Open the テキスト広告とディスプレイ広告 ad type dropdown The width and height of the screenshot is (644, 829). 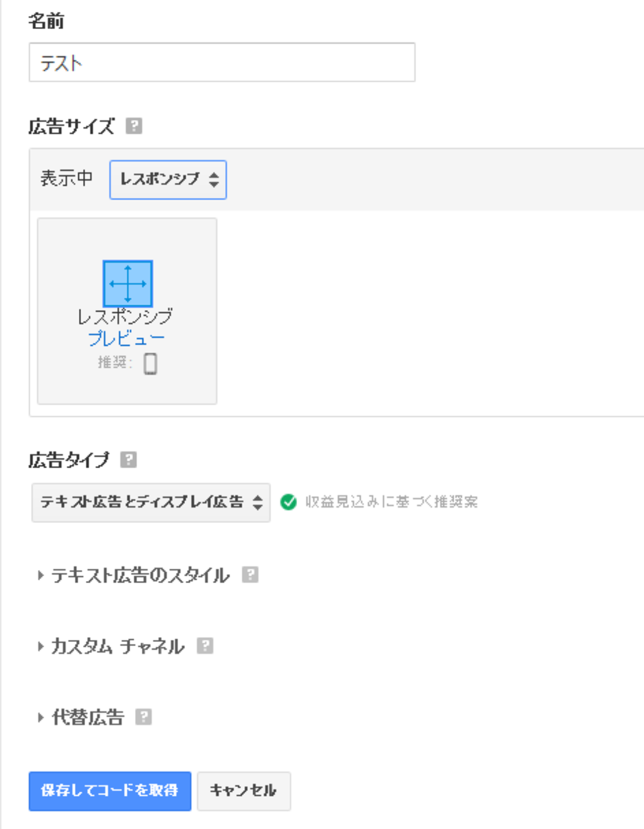151,502
